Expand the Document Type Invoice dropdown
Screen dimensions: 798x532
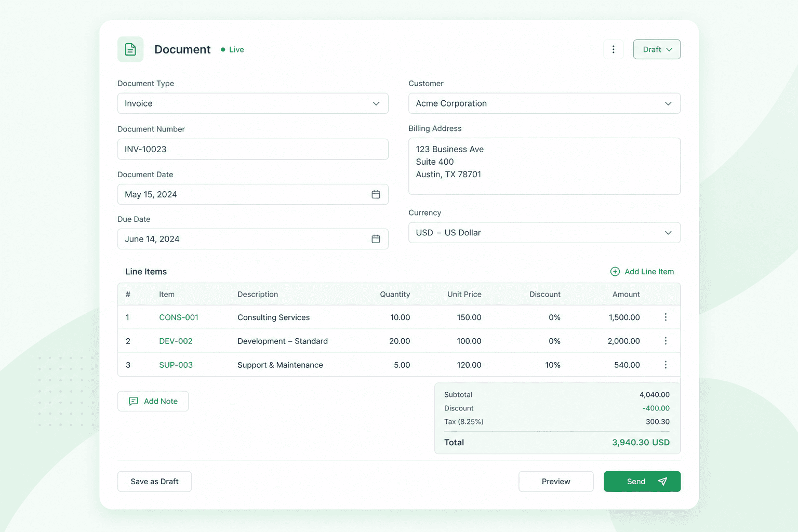click(x=253, y=103)
